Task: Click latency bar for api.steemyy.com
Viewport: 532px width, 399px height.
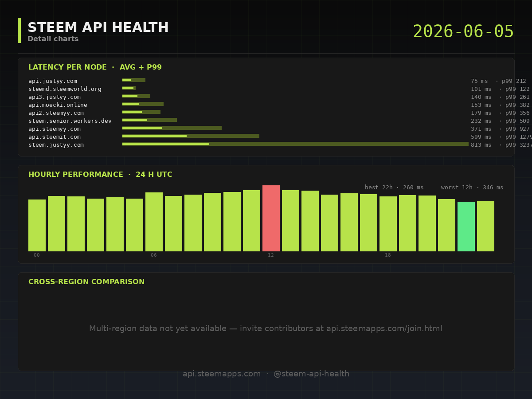Action: [x=172, y=128]
